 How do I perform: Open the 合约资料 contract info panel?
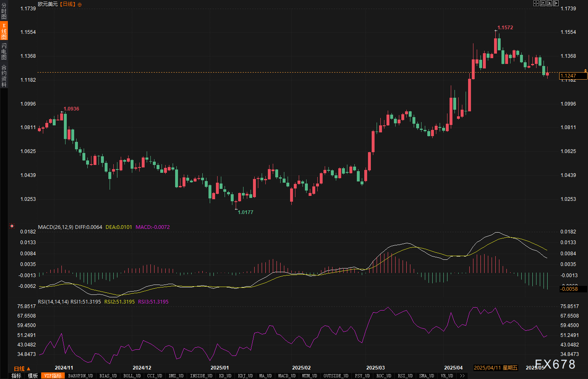(4, 76)
